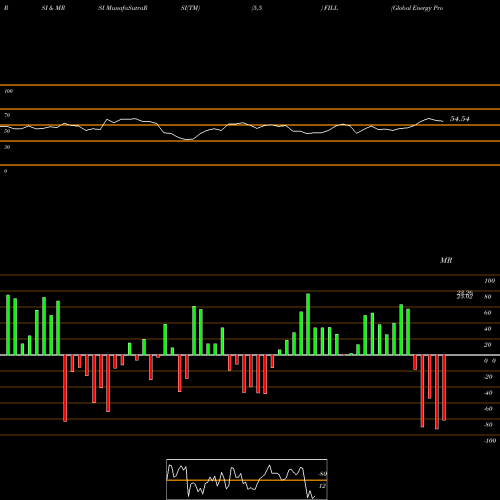The image size is (500, 500).
Task: Click the 0 label below the RSI panel
Action: click(5, 171)
